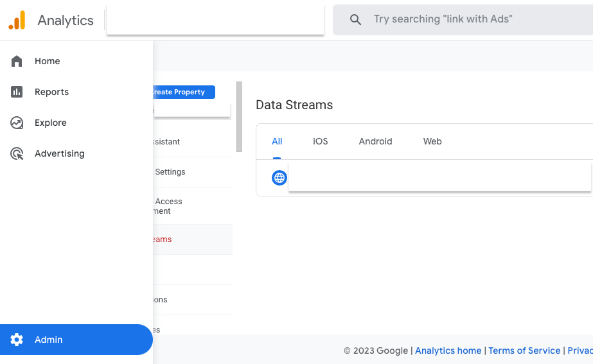Viewport: 593px width, 364px height.
Task: Click the Analytics logo icon
Action: 17,20
